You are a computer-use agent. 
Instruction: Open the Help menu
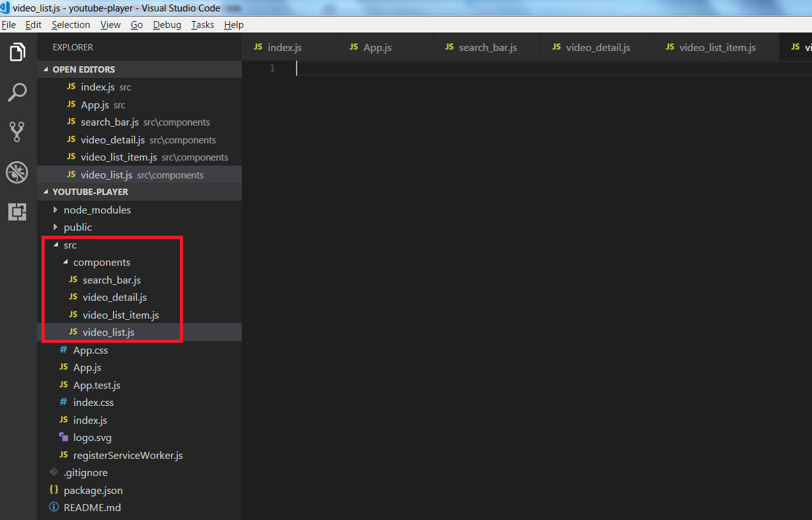tap(233, 25)
